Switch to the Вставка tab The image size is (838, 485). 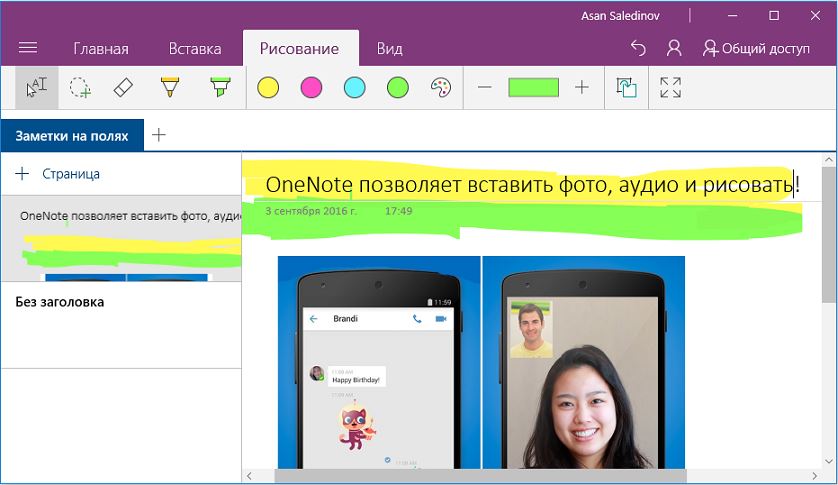pos(195,49)
